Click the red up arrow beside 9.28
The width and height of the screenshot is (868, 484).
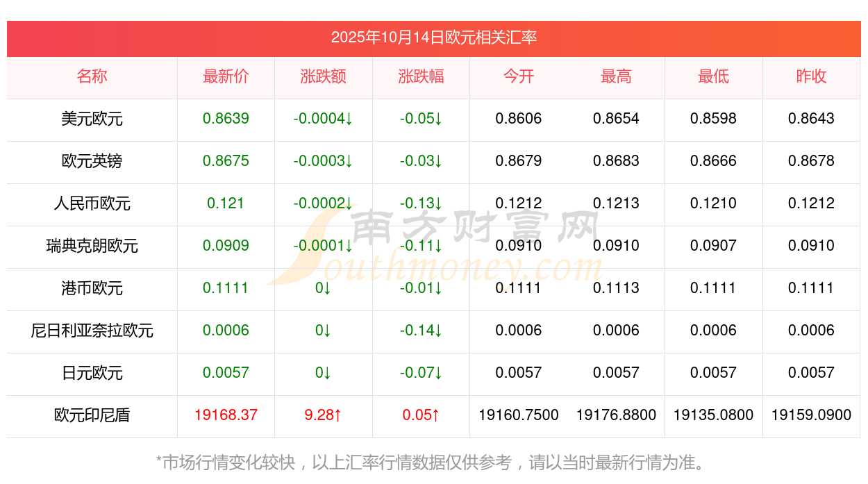pyautogui.click(x=337, y=416)
